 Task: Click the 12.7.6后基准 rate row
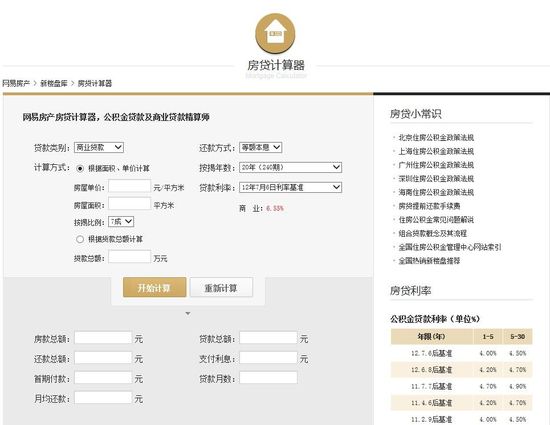click(462, 353)
